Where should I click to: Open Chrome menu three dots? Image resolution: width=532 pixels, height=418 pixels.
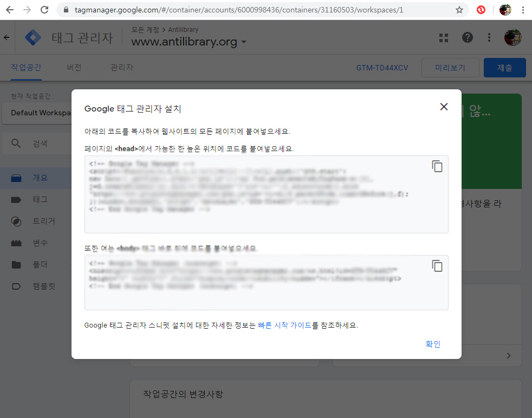(x=523, y=10)
